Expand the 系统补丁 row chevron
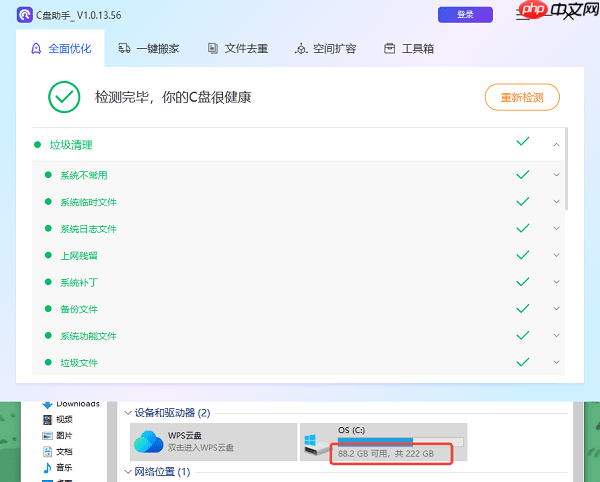The image size is (600, 482). [x=556, y=282]
